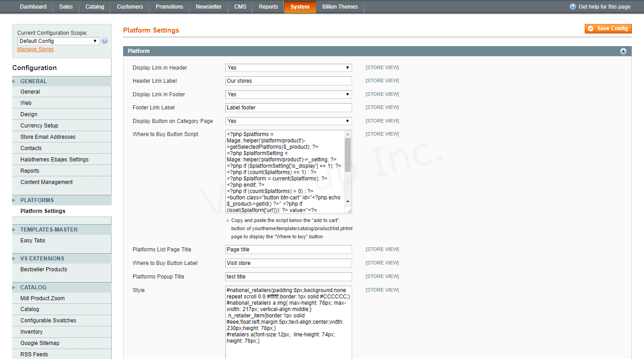The width and height of the screenshot is (644, 359).
Task: Open the Manage Stores link
Action: point(35,49)
